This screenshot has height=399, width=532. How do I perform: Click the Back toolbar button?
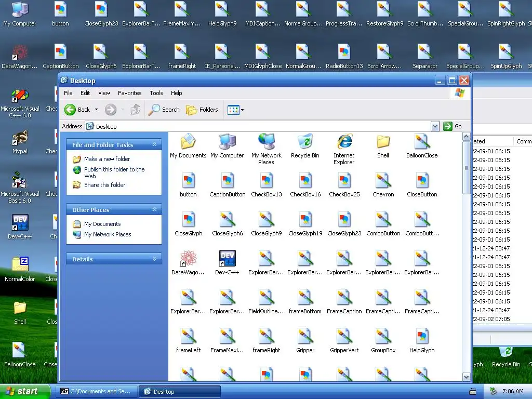click(x=77, y=110)
